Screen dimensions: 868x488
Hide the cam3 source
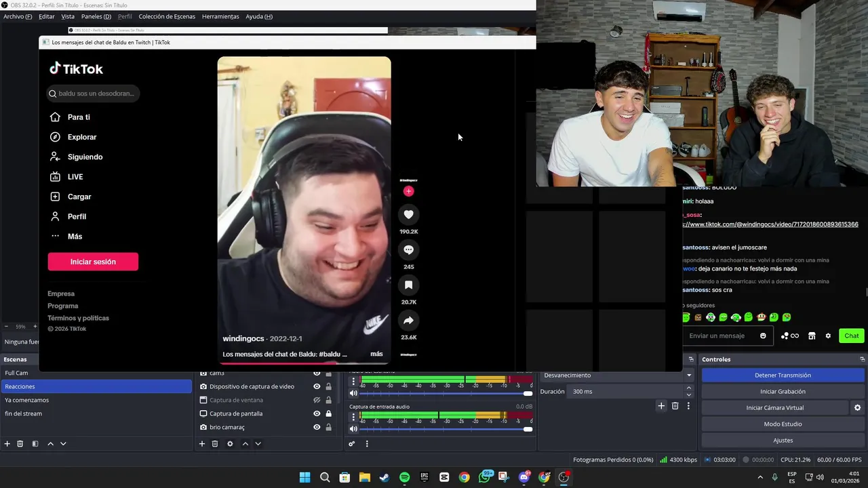[x=317, y=373]
